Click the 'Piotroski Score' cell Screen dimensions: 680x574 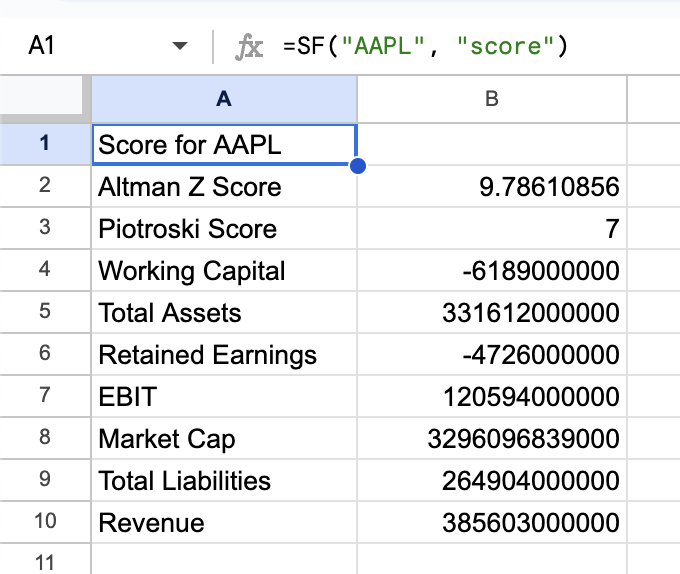click(x=224, y=228)
